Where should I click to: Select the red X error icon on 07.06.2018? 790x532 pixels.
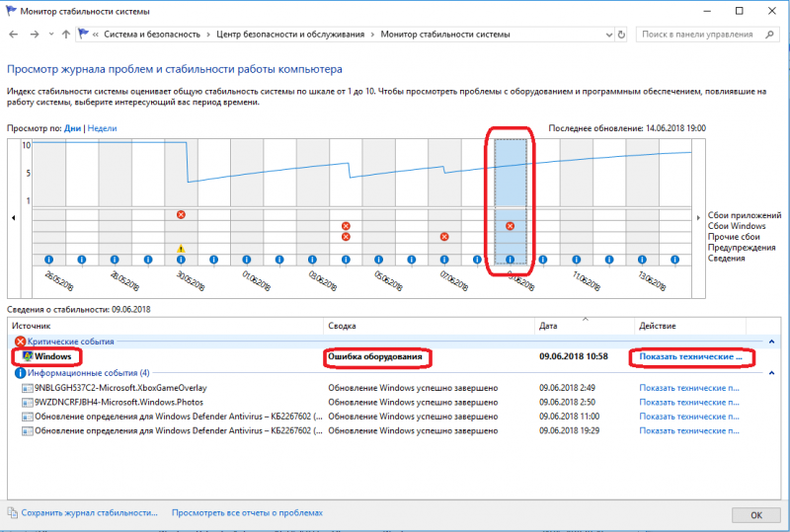click(x=443, y=237)
